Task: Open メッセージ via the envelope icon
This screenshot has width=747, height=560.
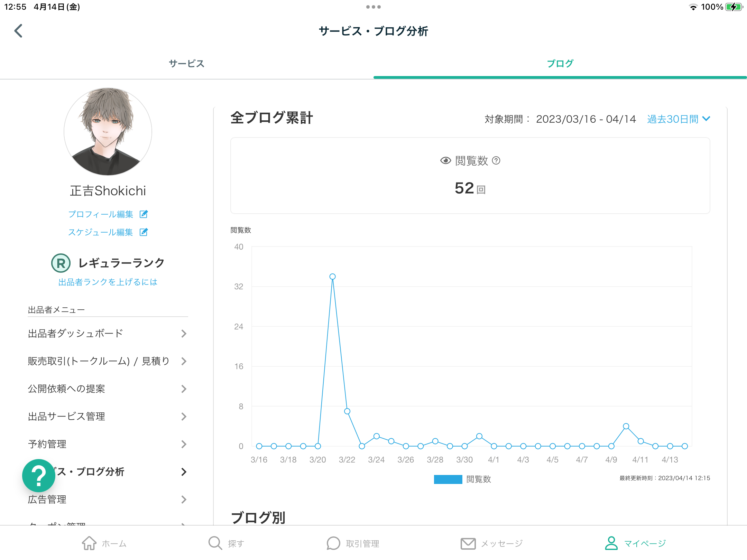Action: click(x=468, y=543)
